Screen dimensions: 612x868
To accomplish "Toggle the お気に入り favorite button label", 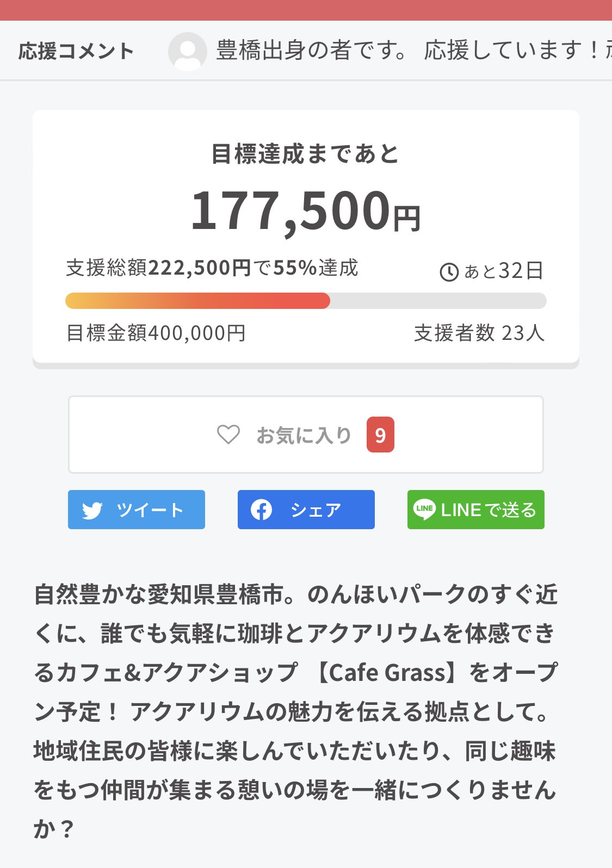I will [304, 435].
